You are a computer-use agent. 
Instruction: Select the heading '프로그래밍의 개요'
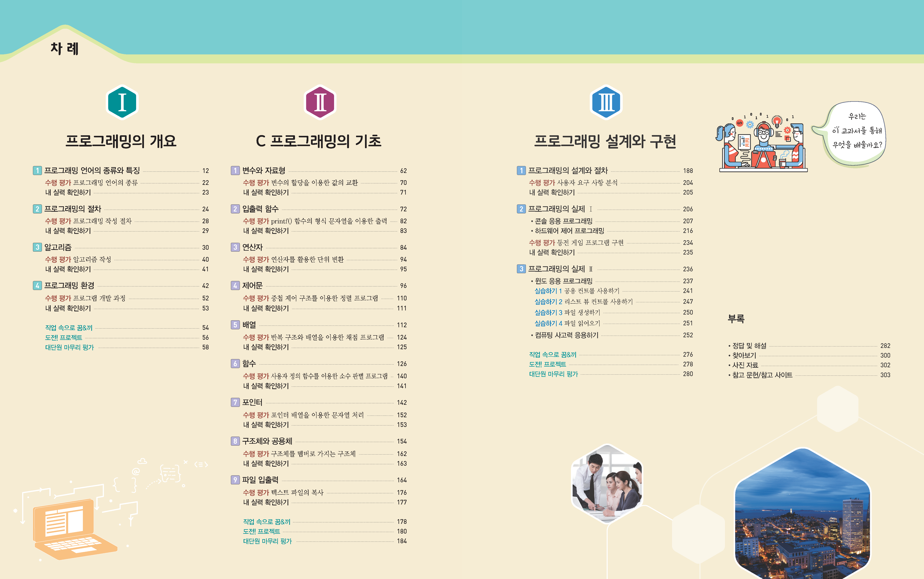121,141
